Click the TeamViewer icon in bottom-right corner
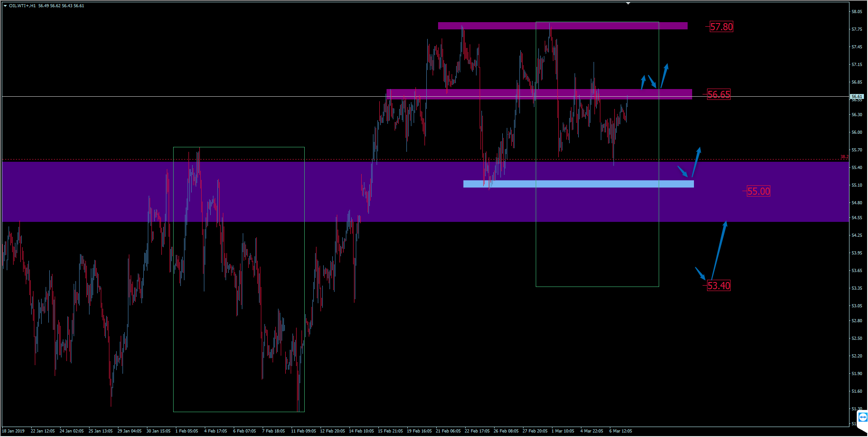 coord(863,417)
